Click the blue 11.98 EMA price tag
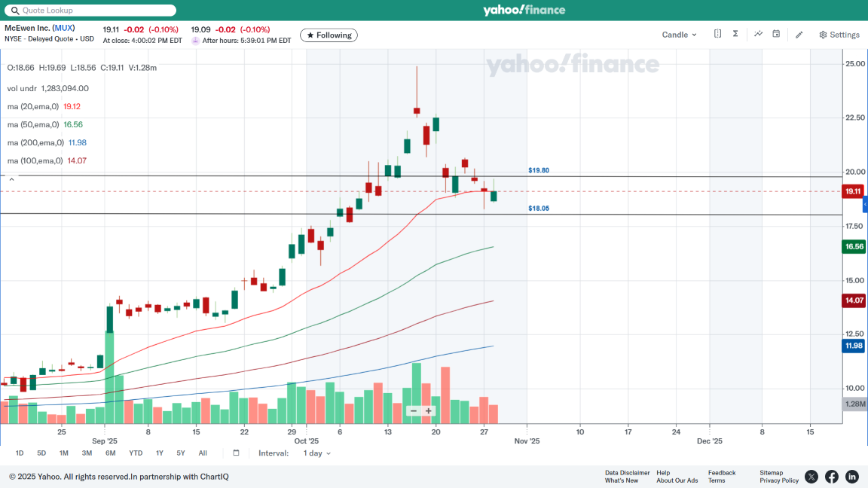 pyautogui.click(x=853, y=346)
